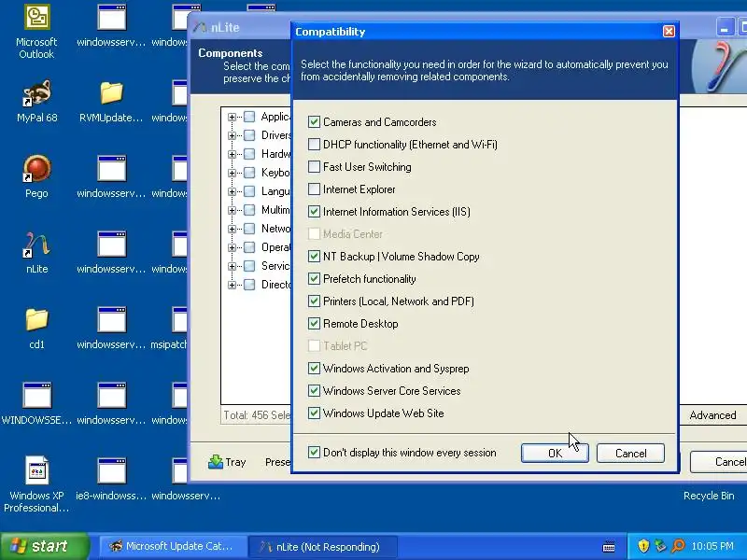Uncheck Prefetch functionality
This screenshot has height=560, width=747.
[x=314, y=278]
